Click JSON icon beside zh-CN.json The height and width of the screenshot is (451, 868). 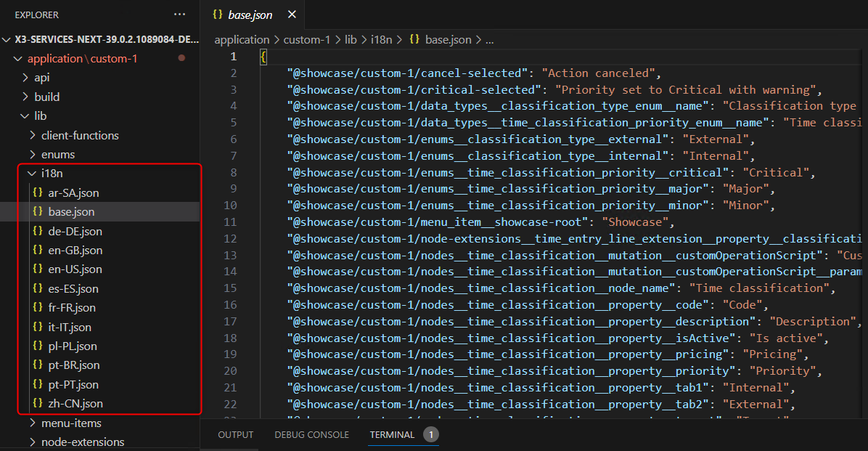[x=38, y=403]
